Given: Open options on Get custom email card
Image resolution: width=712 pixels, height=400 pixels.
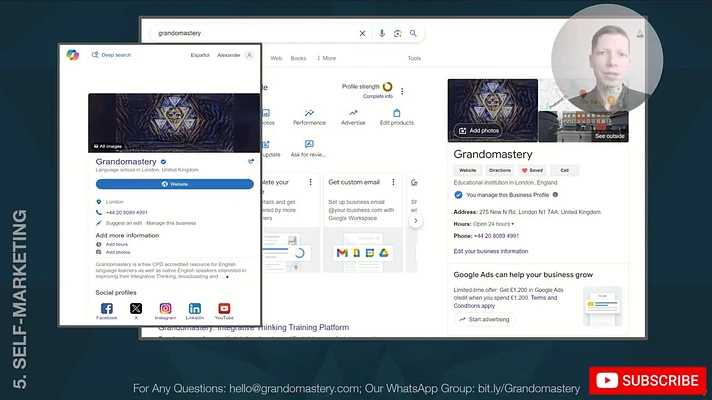Looking at the screenshot, I should [393, 182].
